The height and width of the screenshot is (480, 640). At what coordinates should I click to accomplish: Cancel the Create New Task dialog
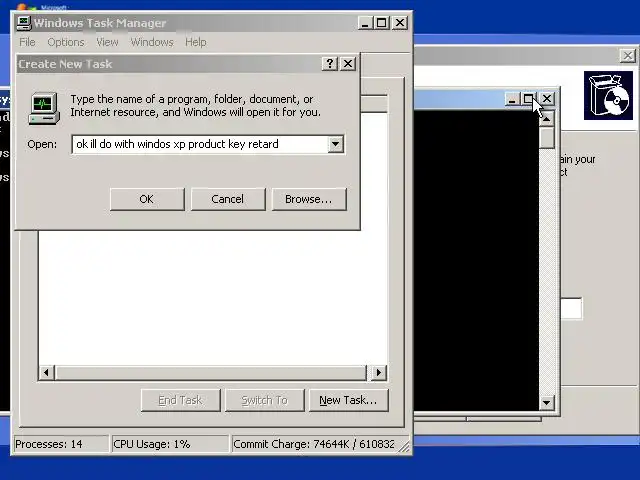[x=228, y=199]
